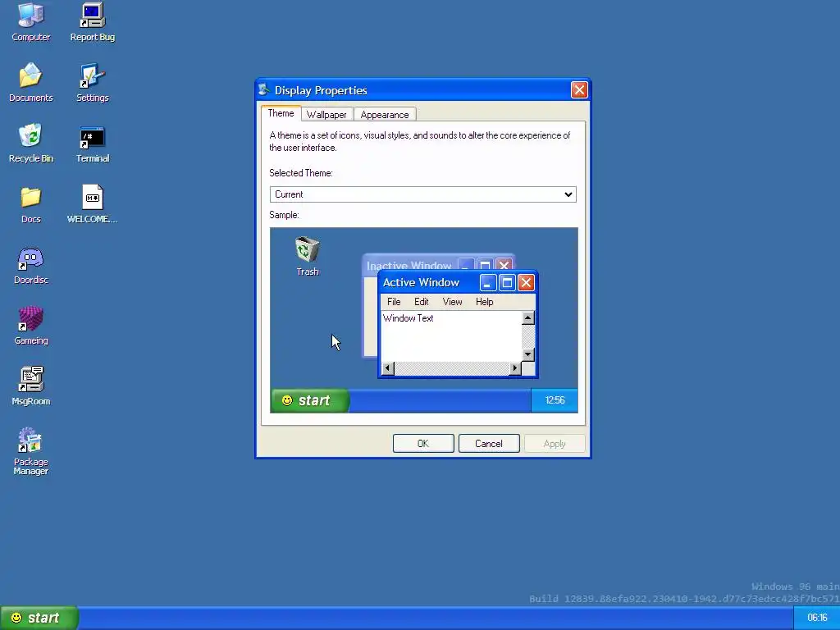Click the sample window's scroll up arrow
The image size is (840, 630).
tap(527, 318)
